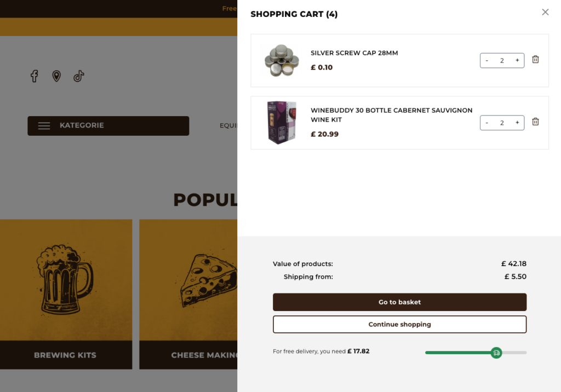Click the location pin icon
Image resolution: width=561 pixels, height=392 pixels.
tap(56, 76)
